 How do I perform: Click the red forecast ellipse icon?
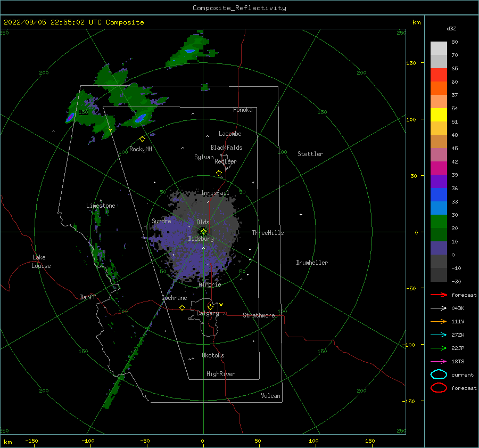(439, 388)
